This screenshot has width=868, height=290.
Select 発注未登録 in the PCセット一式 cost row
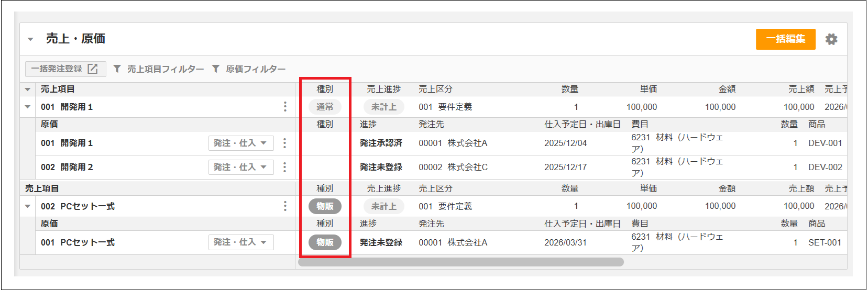[x=381, y=242]
